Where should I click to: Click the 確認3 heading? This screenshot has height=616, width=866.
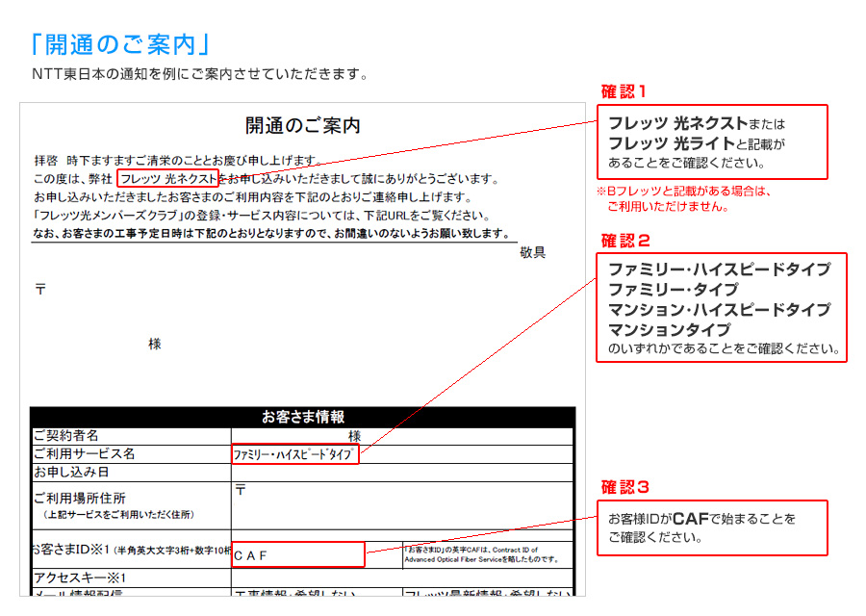click(624, 487)
